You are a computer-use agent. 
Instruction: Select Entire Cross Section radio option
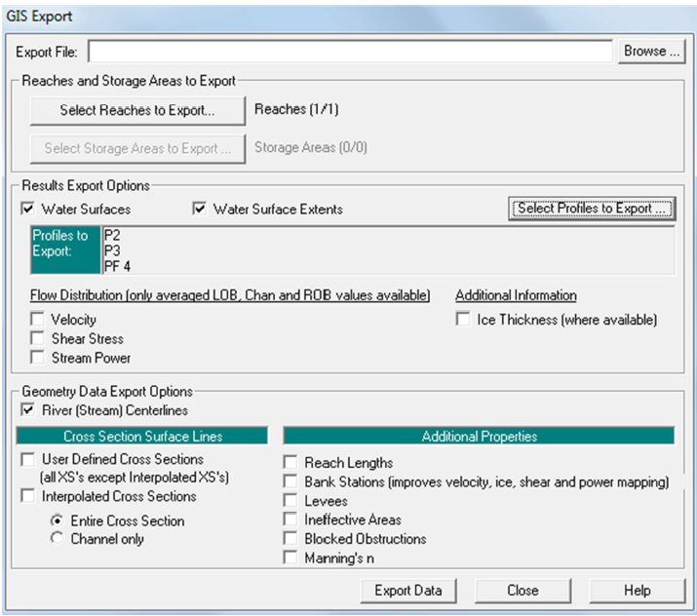58,520
